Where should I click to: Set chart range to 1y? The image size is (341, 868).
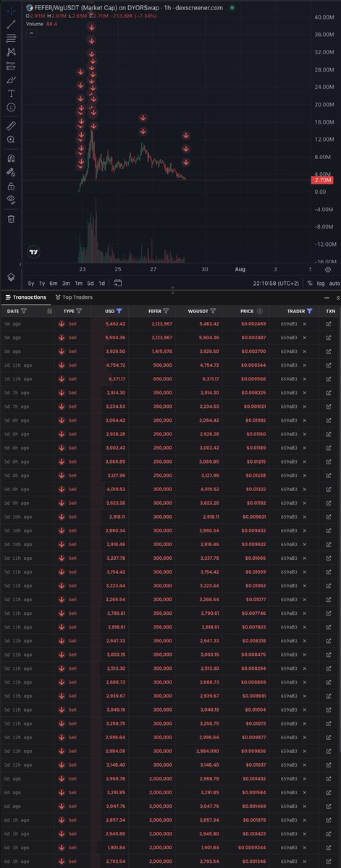coord(42,284)
